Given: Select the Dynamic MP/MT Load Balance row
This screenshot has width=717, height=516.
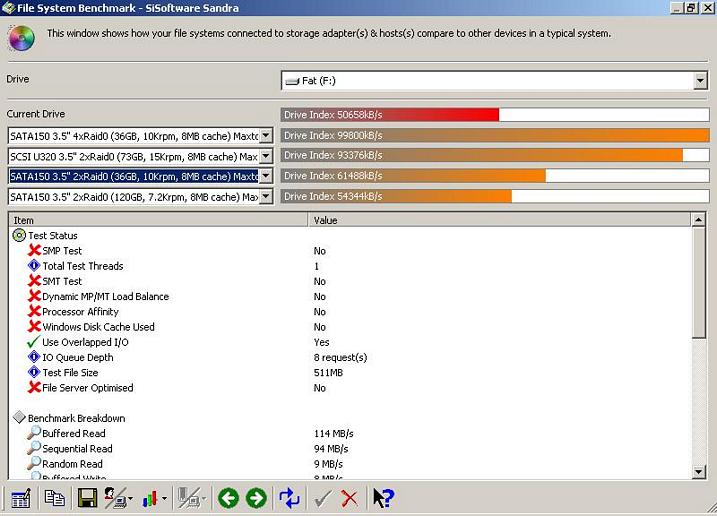Looking at the screenshot, I should (350, 296).
